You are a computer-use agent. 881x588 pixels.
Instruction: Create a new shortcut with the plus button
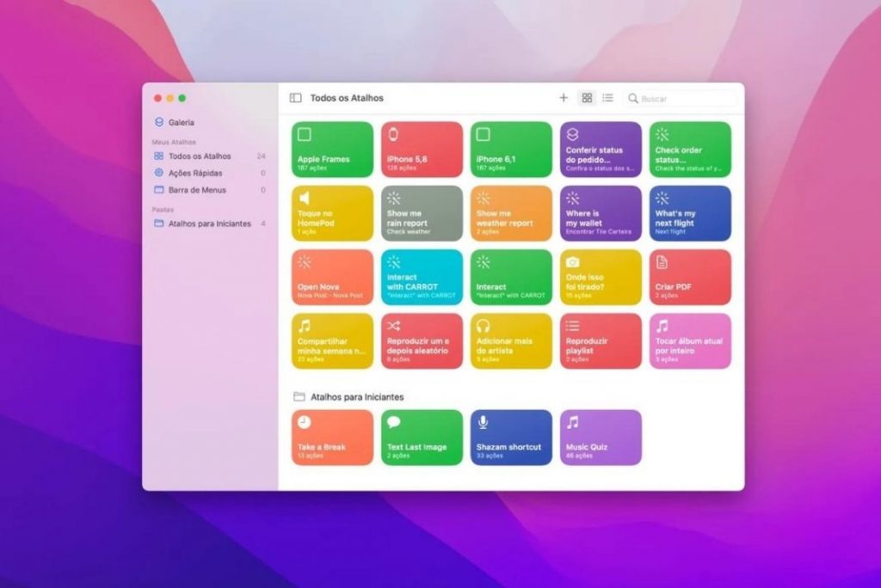tap(564, 98)
